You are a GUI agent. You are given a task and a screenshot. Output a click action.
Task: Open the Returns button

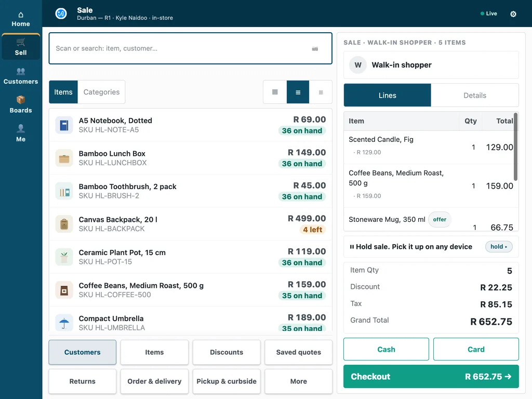pyautogui.click(x=83, y=381)
